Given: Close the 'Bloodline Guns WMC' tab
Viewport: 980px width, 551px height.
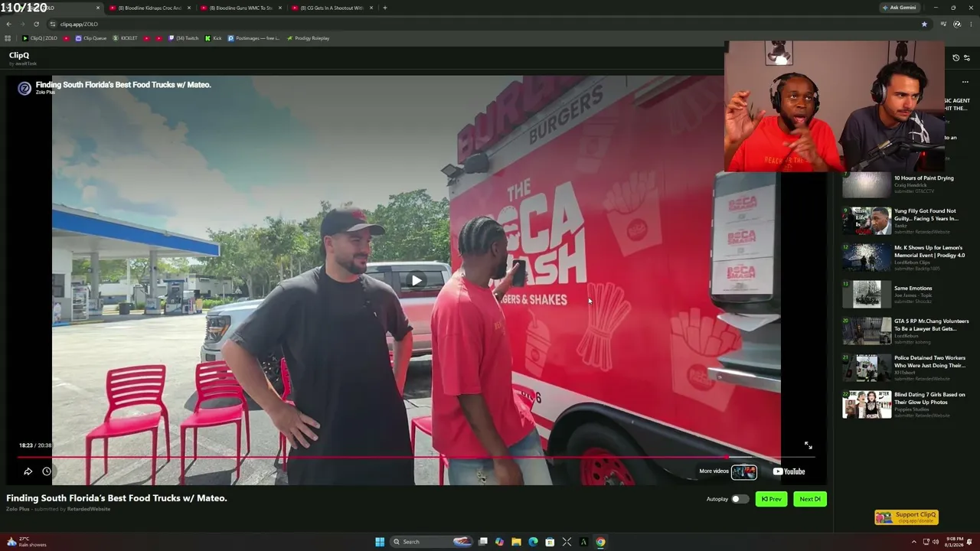Looking at the screenshot, I should pos(280,8).
